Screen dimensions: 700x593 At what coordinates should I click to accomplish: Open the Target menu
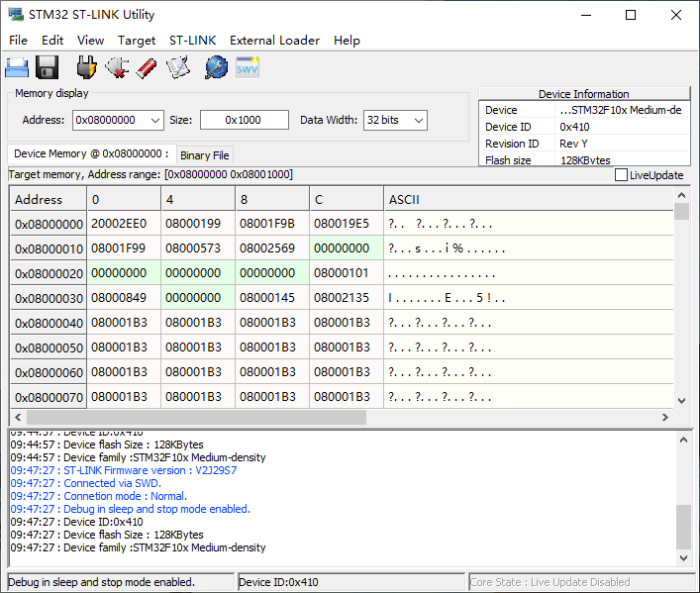(137, 41)
